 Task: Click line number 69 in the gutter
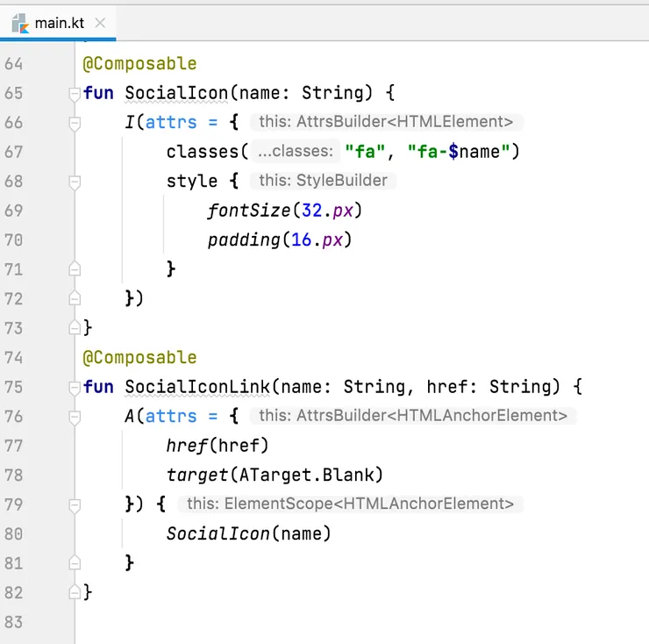[14, 211]
